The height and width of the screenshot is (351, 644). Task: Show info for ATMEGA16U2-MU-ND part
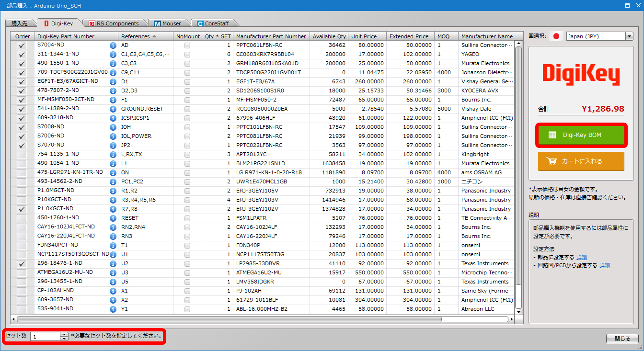click(x=113, y=272)
